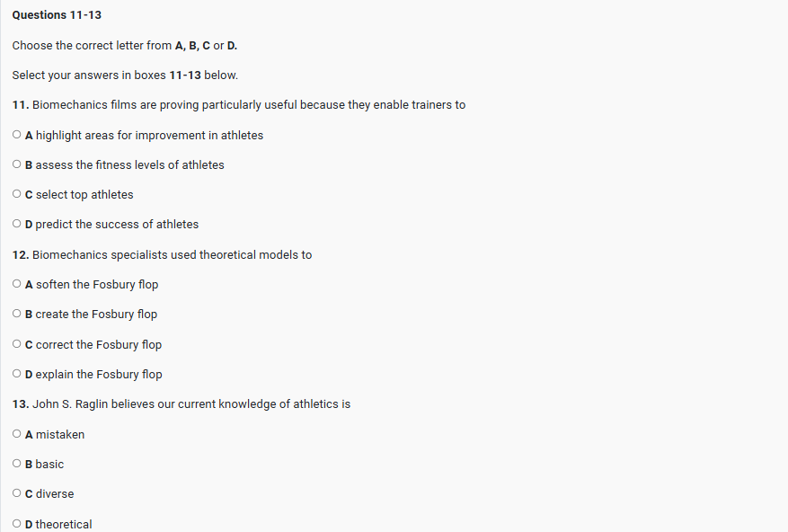Pick radio circle D for question 11
Screen dimensions: 788x532
(x=17, y=224)
